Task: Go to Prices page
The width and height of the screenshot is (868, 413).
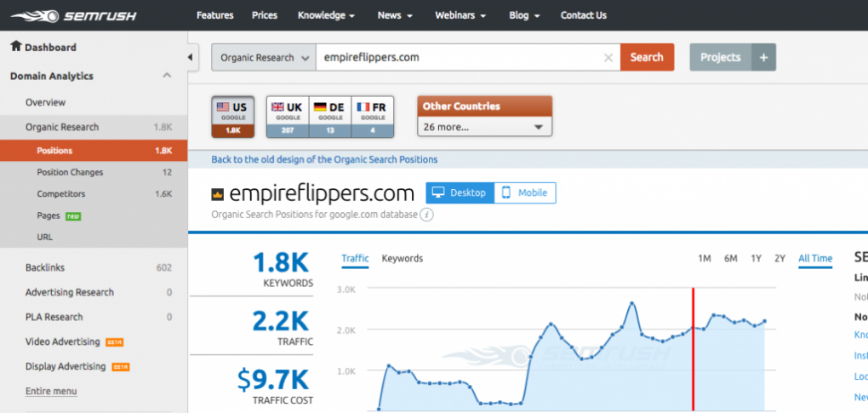Action: click(265, 15)
